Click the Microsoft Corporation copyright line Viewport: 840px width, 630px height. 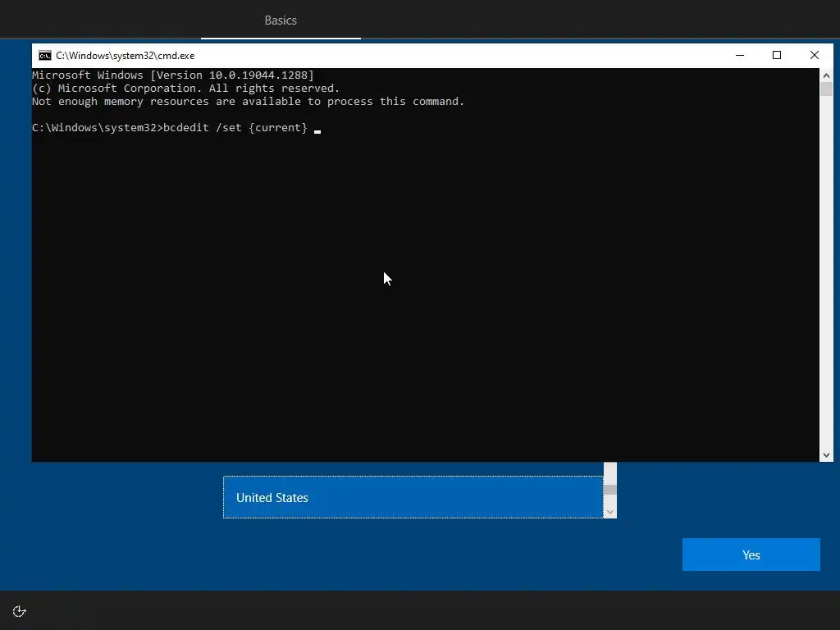pos(186,89)
